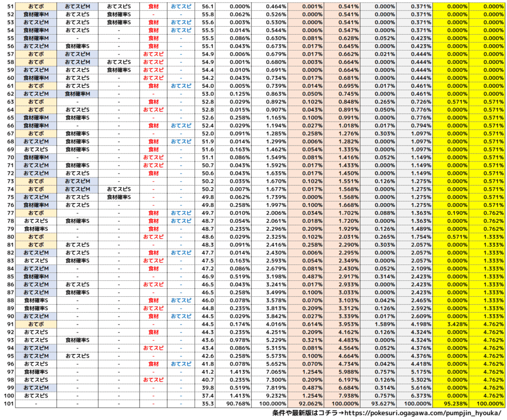Click the yellow 3.428% cell in row 91
507x420 pixels.
[x=451, y=324]
